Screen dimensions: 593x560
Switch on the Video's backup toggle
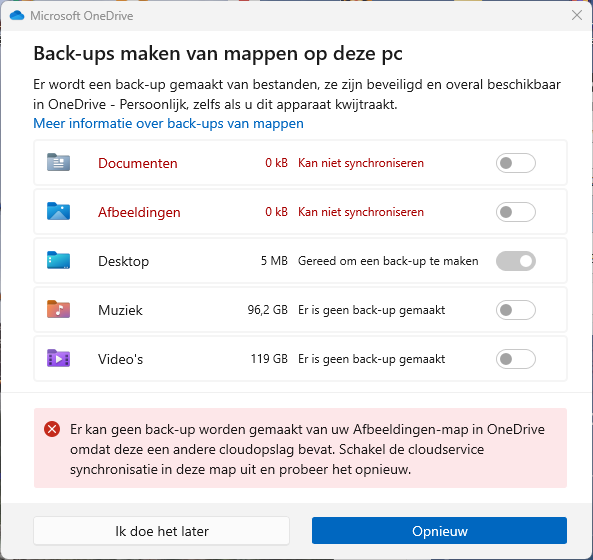(515, 359)
